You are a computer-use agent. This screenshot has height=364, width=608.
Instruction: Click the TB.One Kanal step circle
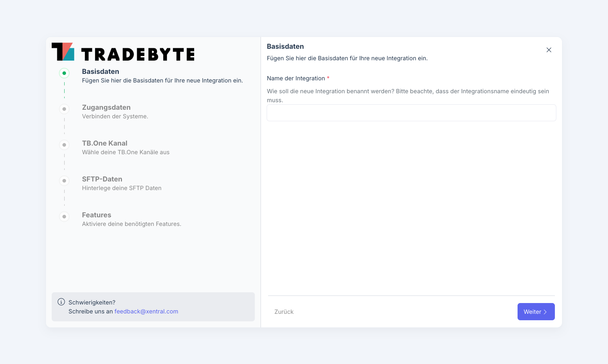coord(64,145)
